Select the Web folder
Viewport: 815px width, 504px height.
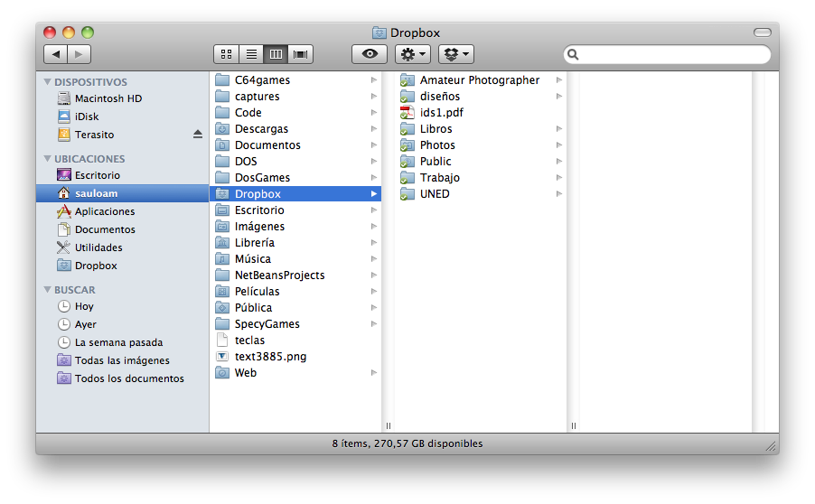pos(295,372)
